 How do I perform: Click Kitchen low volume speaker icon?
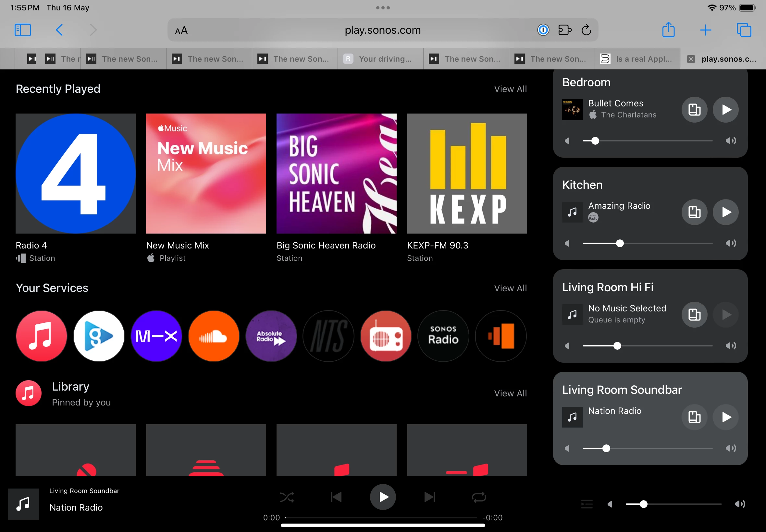[567, 243]
